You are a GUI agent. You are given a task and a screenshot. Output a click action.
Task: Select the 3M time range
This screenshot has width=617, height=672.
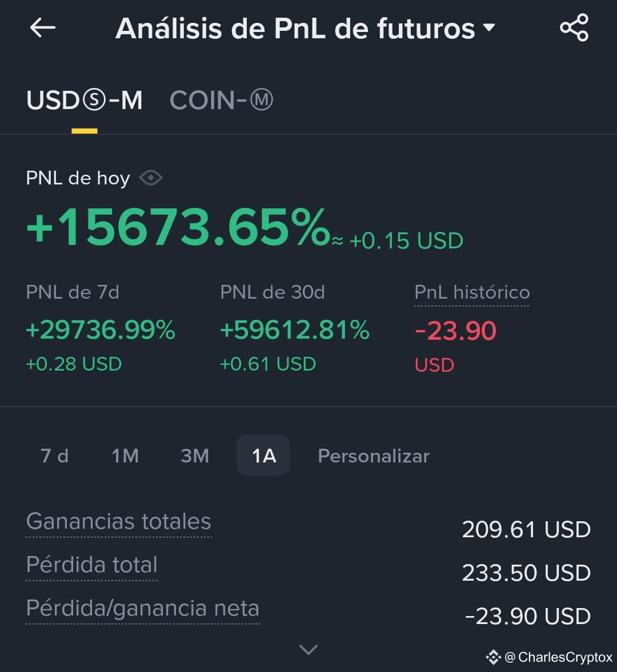coord(195,456)
